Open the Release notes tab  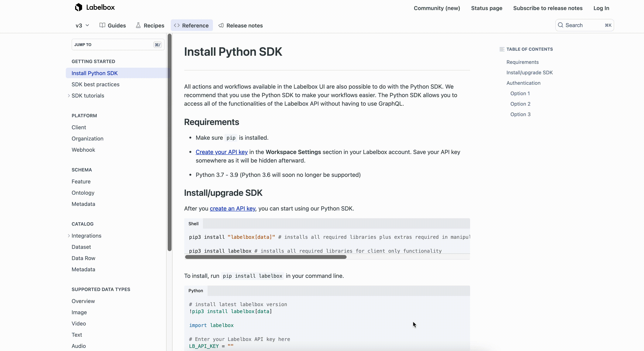240,26
